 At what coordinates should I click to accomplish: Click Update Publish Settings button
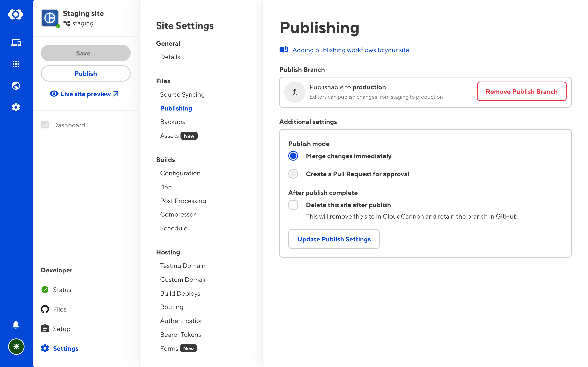click(x=334, y=239)
